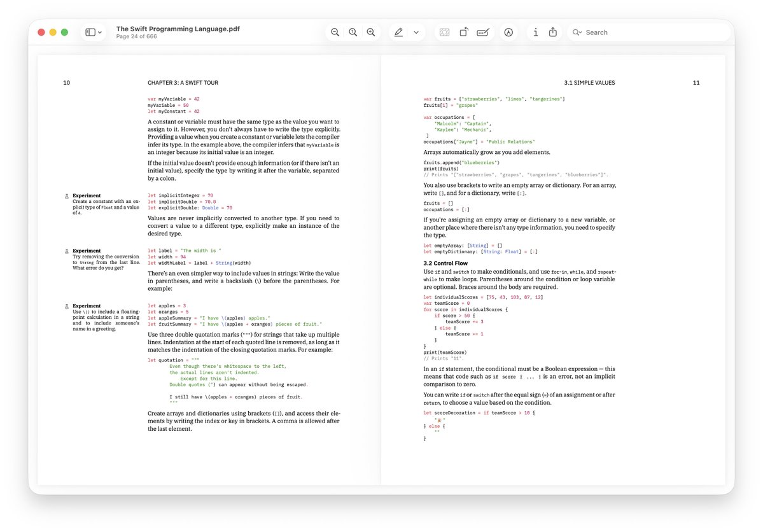This screenshot has width=763, height=532.
Task: Click code line 'fruits.append("blueberries")'
Action: point(461,162)
